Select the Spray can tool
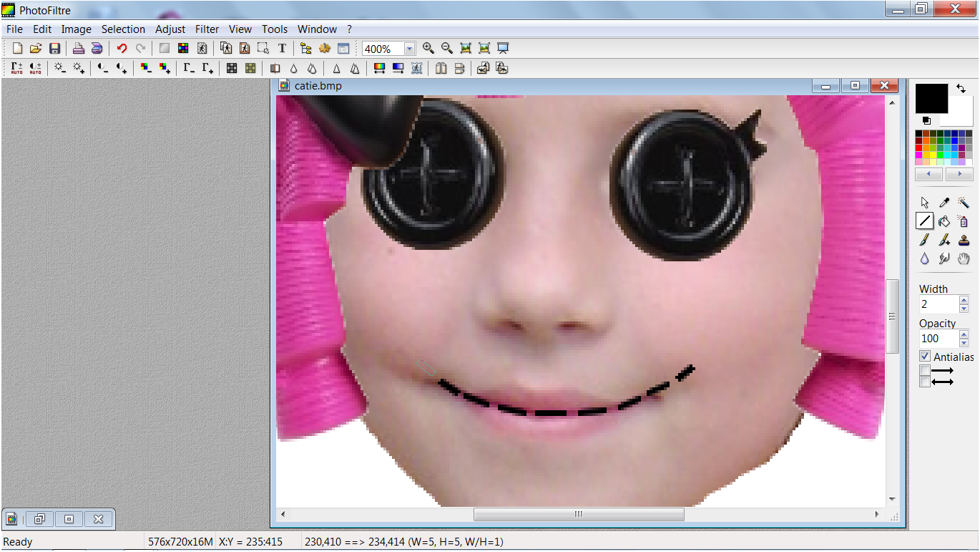Image resolution: width=980 pixels, height=552 pixels. coord(964,221)
